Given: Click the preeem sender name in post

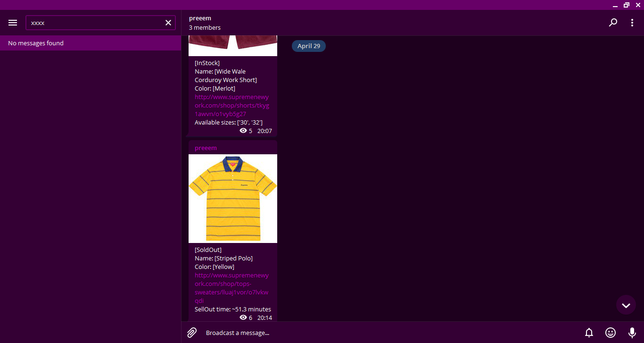Looking at the screenshot, I should pyautogui.click(x=206, y=148).
